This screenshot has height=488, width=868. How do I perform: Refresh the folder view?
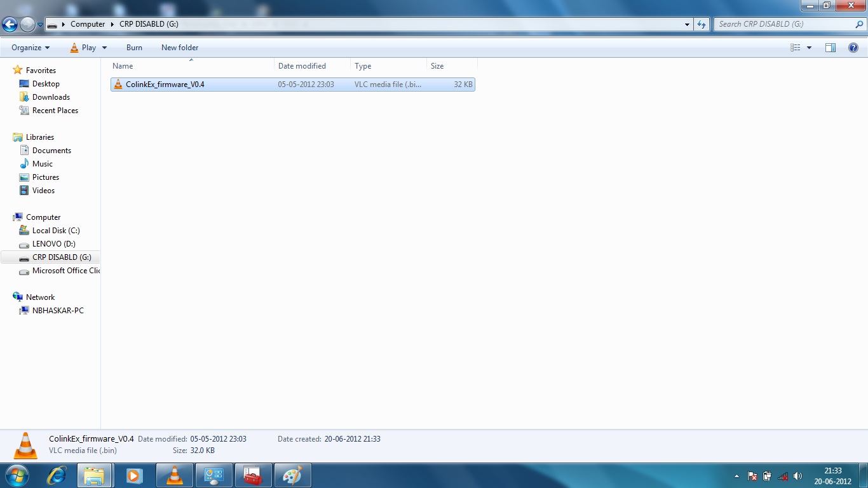tap(702, 24)
